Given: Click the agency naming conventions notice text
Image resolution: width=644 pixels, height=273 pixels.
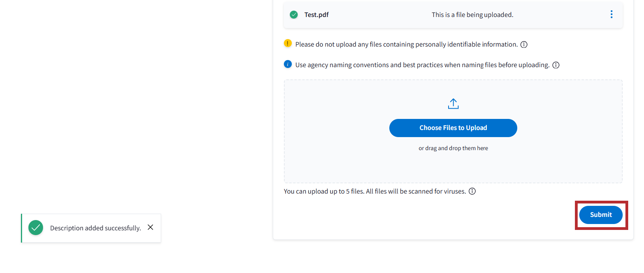Looking at the screenshot, I should pyautogui.click(x=422, y=65).
